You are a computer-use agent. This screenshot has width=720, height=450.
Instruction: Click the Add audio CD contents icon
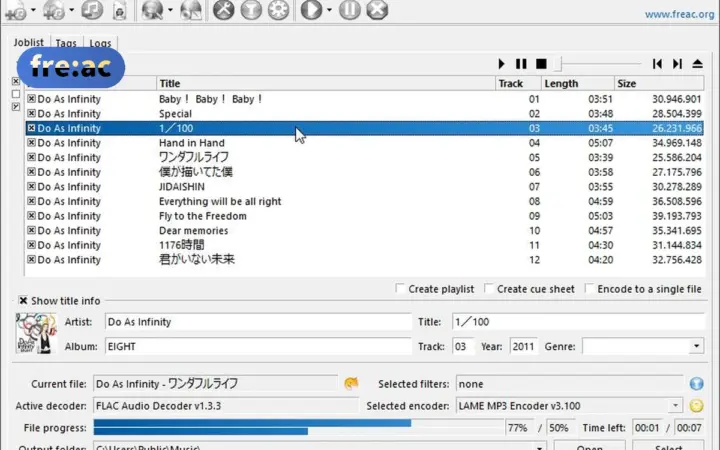[53, 10]
